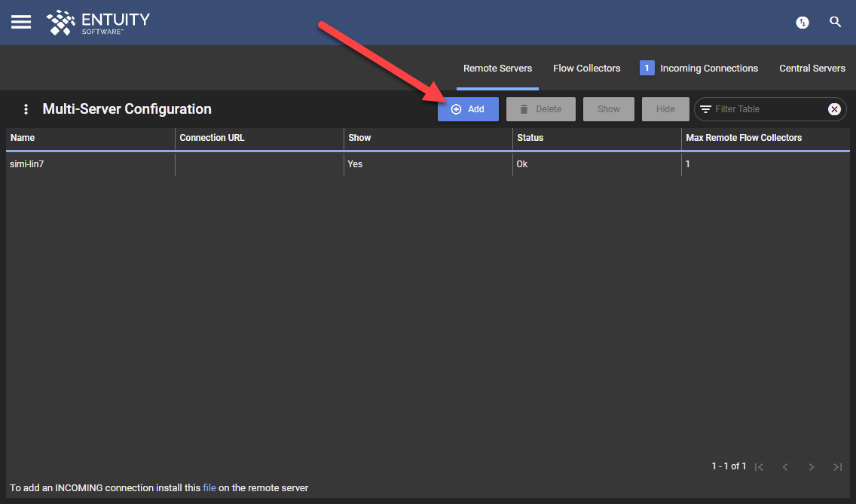The image size is (856, 504).
Task: Open the three-dot Multi-Server Configuration menu
Action: tap(26, 109)
